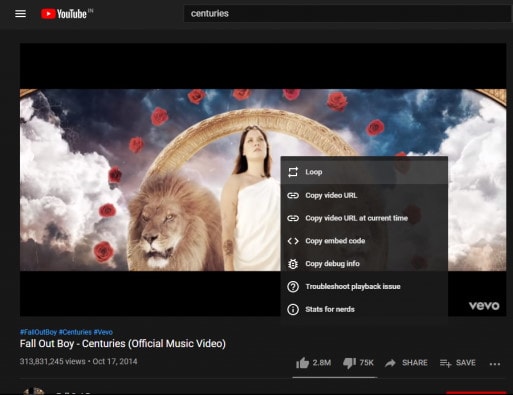Select Copy embed code option
Viewport: 513px width, 395px height.
tap(364, 241)
